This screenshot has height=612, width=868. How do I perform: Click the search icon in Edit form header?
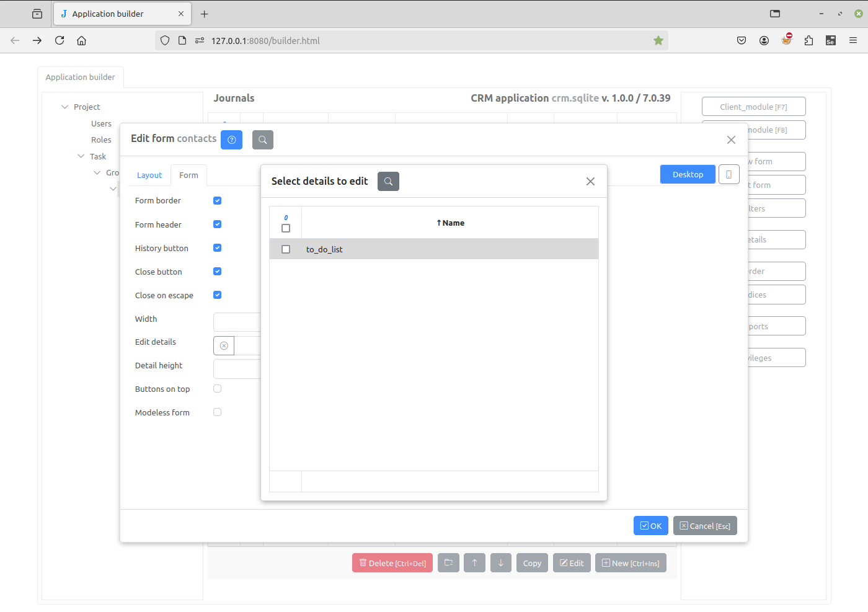pos(263,140)
